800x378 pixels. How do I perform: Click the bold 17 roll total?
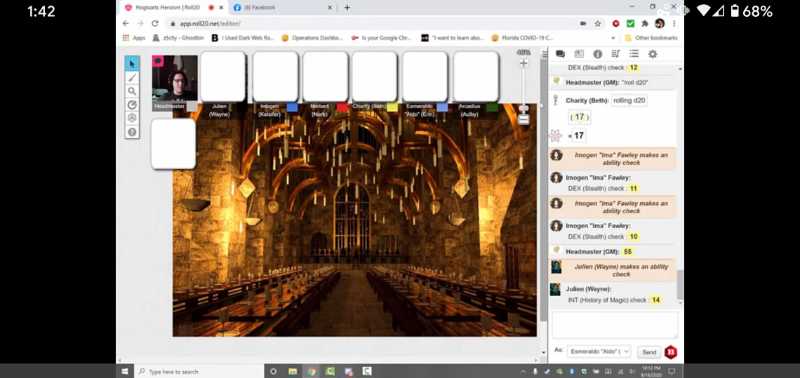[x=579, y=136]
